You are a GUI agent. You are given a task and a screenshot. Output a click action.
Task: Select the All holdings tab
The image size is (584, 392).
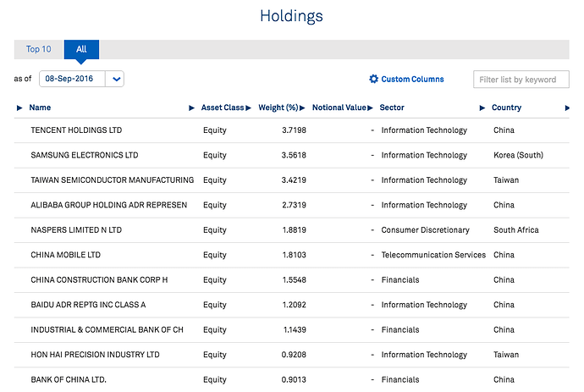81,49
